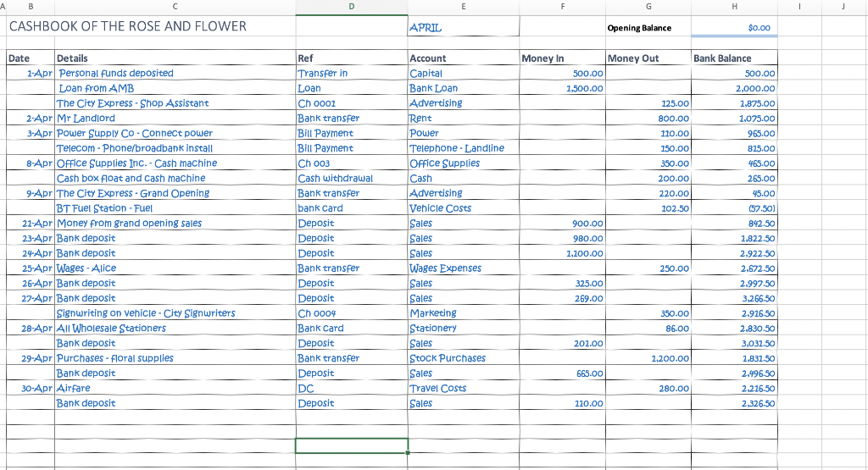Screen dimensions: 868x470
Task: Select the 'Capital' account cell
Action: tap(464, 73)
